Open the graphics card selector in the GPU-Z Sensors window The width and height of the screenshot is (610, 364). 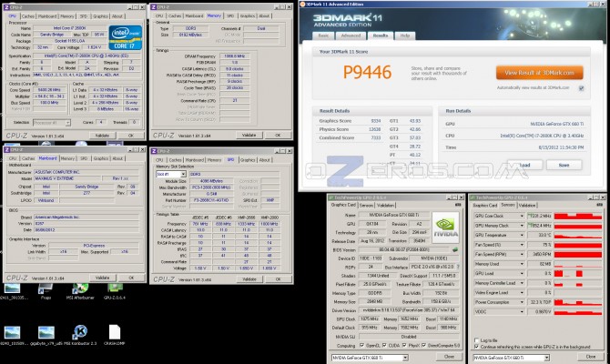[511, 358]
